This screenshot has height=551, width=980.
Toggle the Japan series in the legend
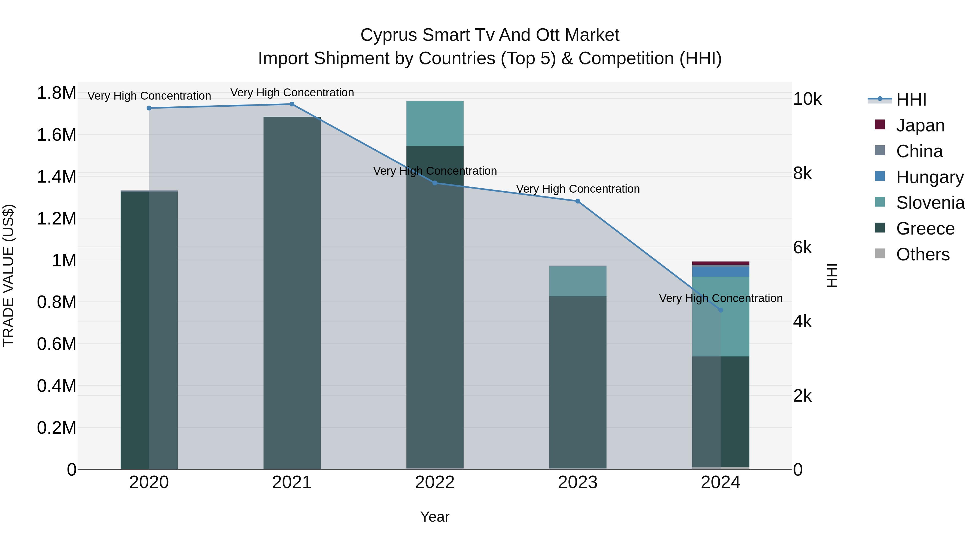point(909,125)
